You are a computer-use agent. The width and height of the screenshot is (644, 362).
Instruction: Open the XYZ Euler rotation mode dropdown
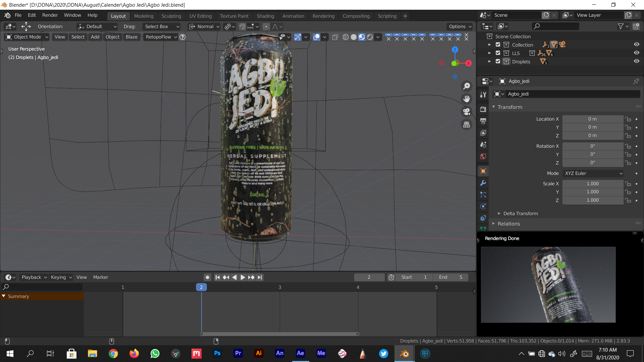(593, 173)
